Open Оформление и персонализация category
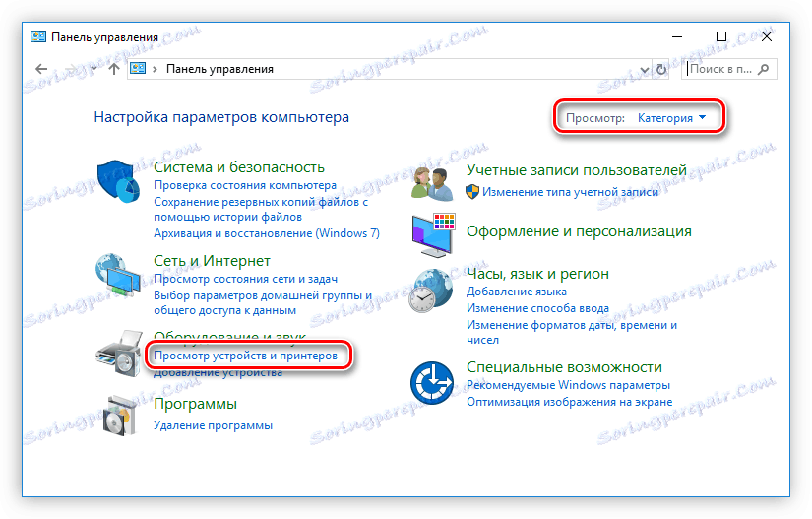Screen dimensions: 812x519 [579, 231]
